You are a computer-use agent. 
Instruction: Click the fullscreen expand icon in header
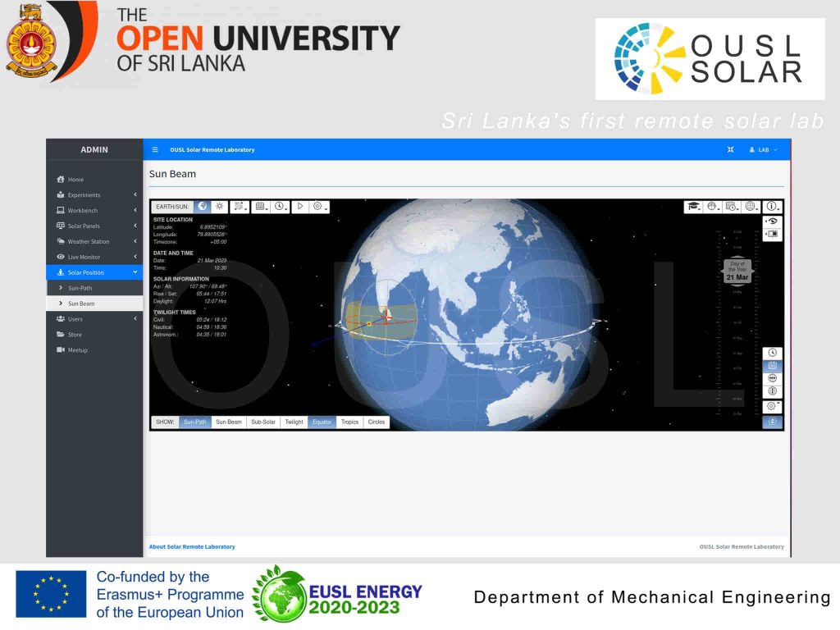730,150
